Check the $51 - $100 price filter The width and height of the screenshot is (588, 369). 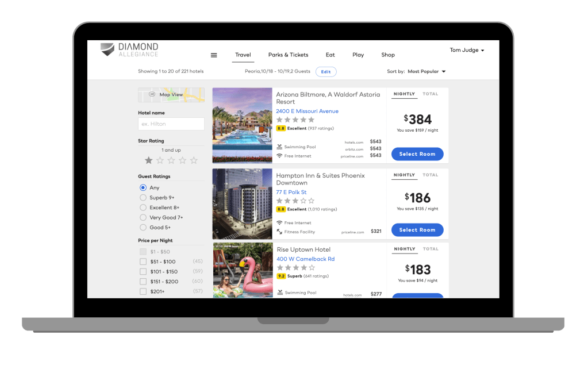point(143,262)
